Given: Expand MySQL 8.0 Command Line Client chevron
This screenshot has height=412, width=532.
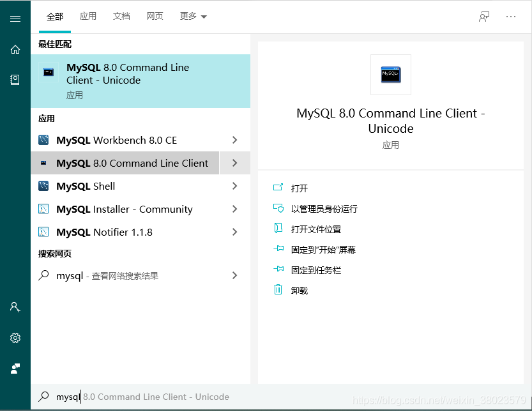Looking at the screenshot, I should point(234,163).
